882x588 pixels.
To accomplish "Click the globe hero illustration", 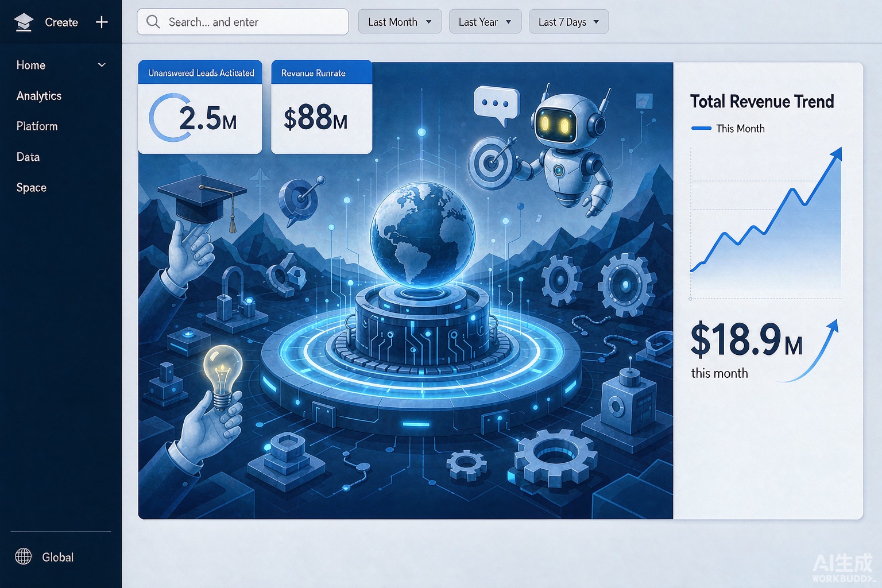I will click(x=423, y=235).
